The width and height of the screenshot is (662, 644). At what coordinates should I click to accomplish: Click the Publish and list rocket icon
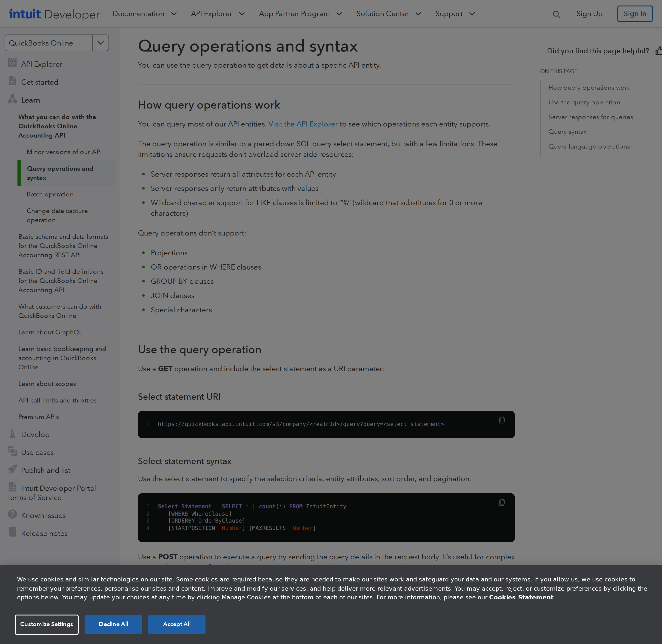(x=12, y=469)
